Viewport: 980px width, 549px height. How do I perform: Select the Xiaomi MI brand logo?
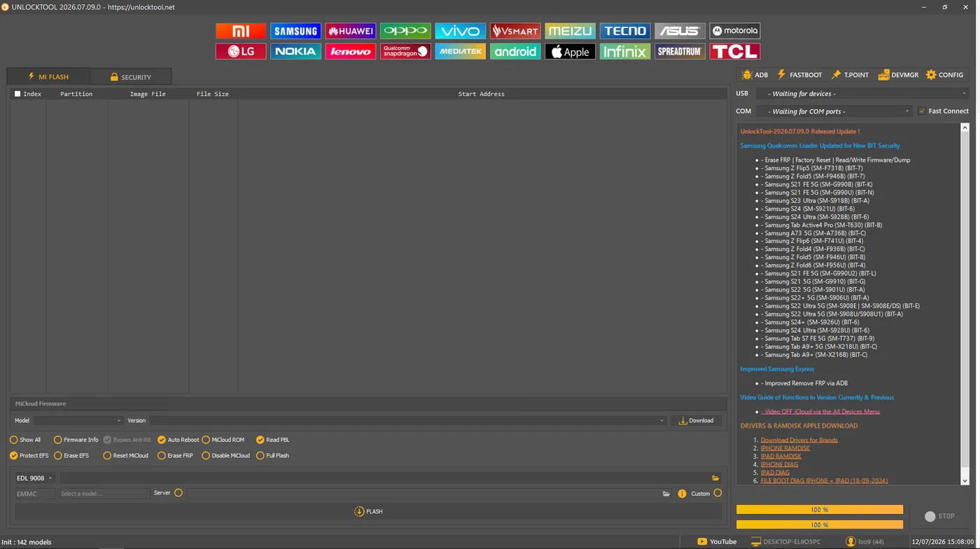(x=241, y=31)
